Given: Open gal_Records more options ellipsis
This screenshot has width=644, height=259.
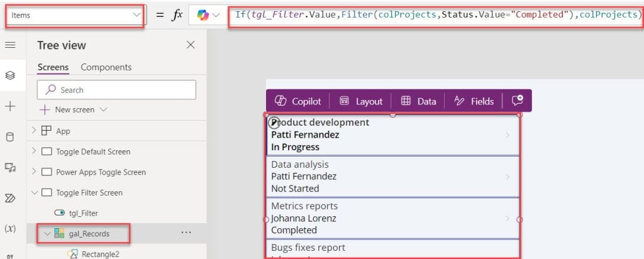Looking at the screenshot, I should click(x=186, y=233).
